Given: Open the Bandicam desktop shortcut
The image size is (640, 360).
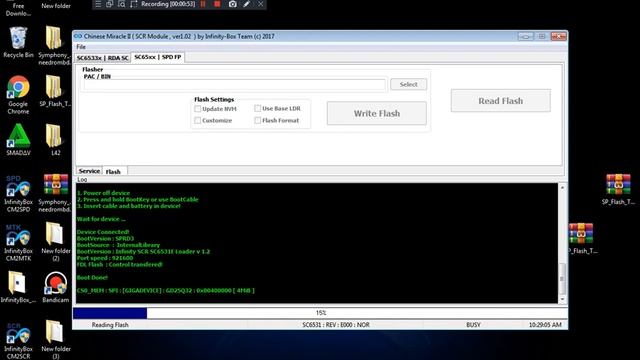Looking at the screenshot, I should [56, 287].
